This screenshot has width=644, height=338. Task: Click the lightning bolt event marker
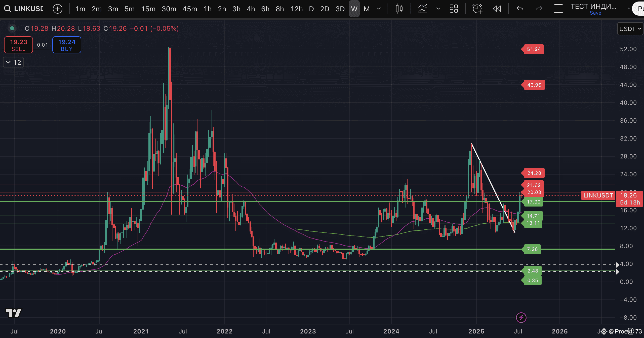521,318
